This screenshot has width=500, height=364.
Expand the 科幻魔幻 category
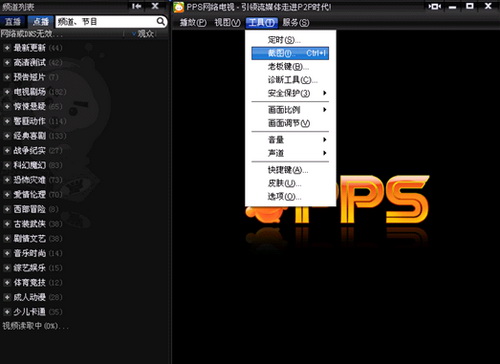click(x=6, y=165)
